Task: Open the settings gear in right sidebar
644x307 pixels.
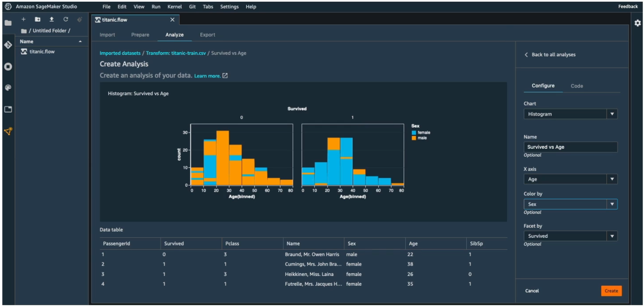Action: [x=637, y=23]
